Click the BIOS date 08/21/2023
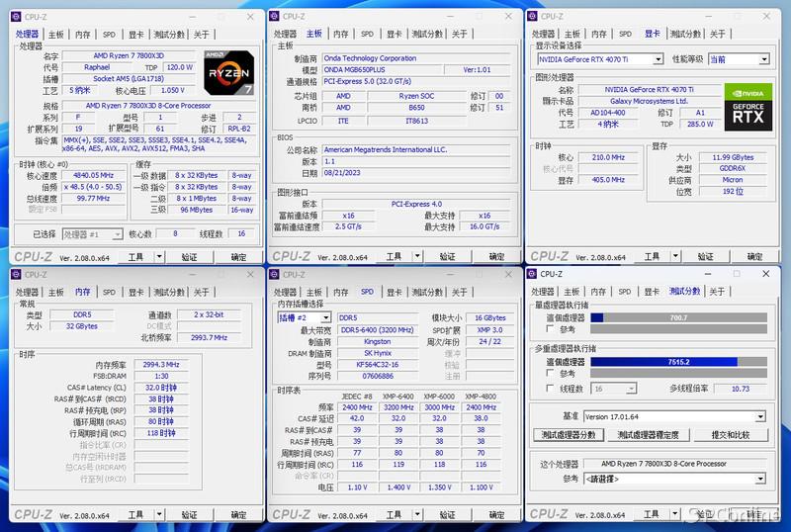Screen dimensions: 791x532 (416, 173)
